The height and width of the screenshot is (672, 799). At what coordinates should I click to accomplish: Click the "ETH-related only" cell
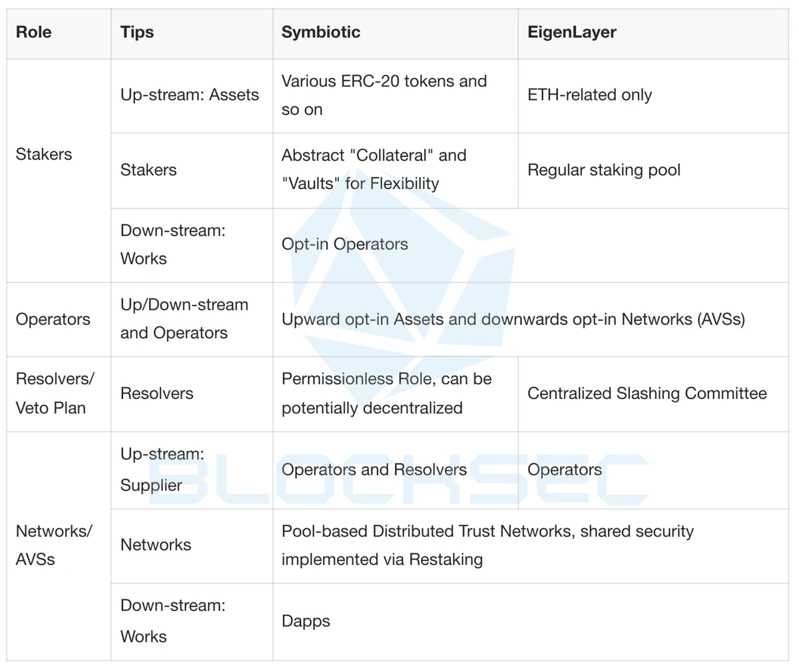point(590,95)
